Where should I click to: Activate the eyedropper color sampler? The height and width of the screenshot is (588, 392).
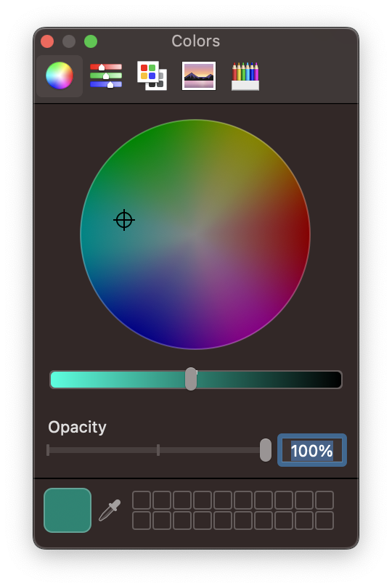click(x=110, y=510)
